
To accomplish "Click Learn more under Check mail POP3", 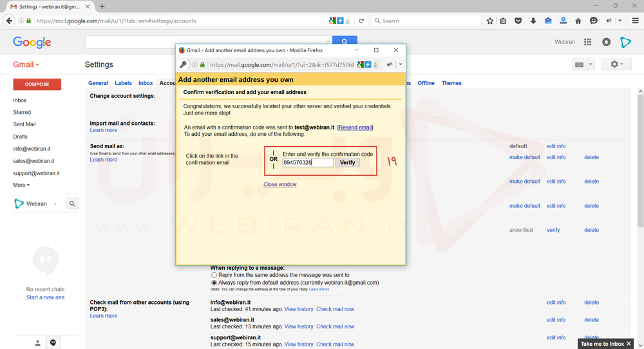I will (104, 316).
